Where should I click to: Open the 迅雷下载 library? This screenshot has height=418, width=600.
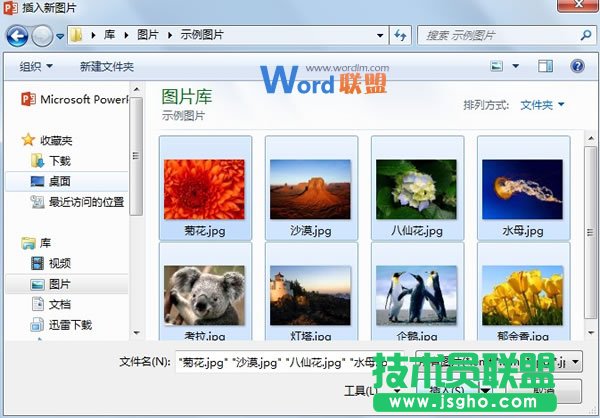62,325
